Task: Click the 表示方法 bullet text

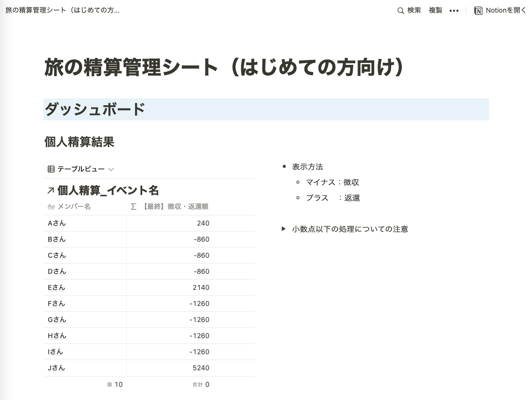Action: (x=307, y=167)
